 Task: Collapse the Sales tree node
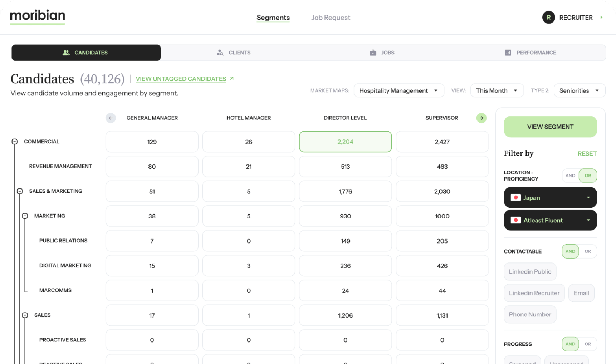click(25, 315)
